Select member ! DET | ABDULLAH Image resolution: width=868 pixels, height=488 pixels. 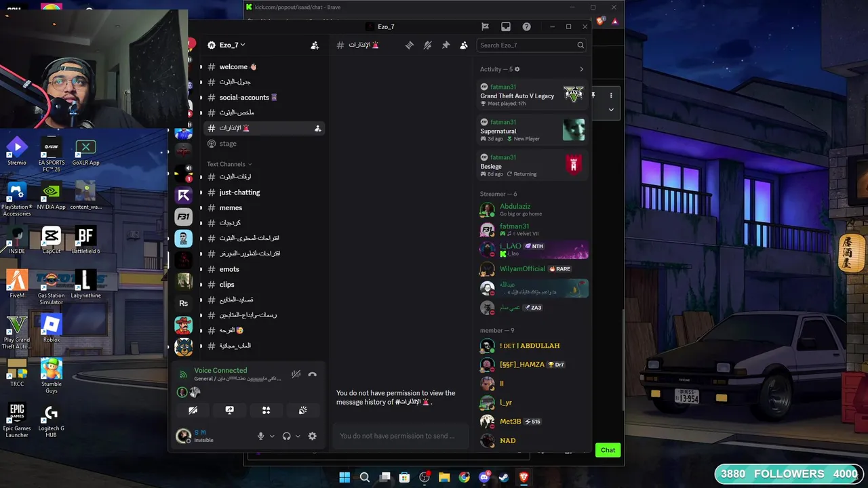pos(532,346)
